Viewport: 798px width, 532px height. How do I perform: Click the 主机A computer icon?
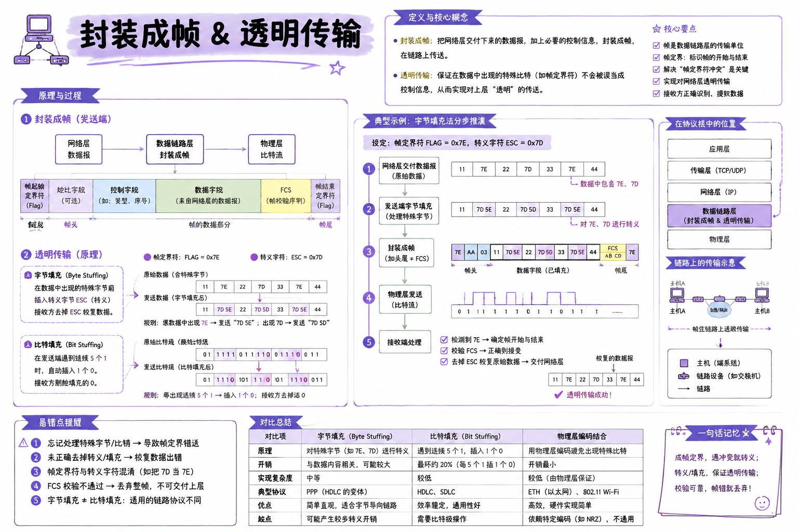[677, 295]
